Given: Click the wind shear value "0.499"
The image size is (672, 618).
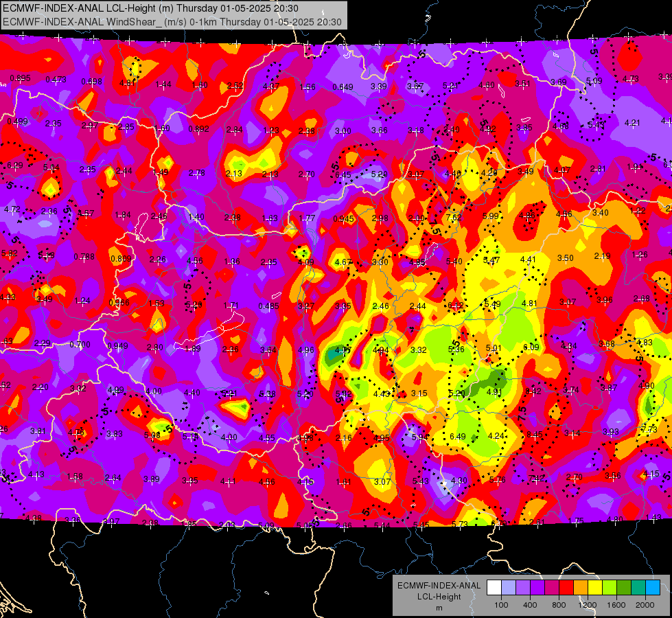Looking at the screenshot, I should [x=17, y=122].
